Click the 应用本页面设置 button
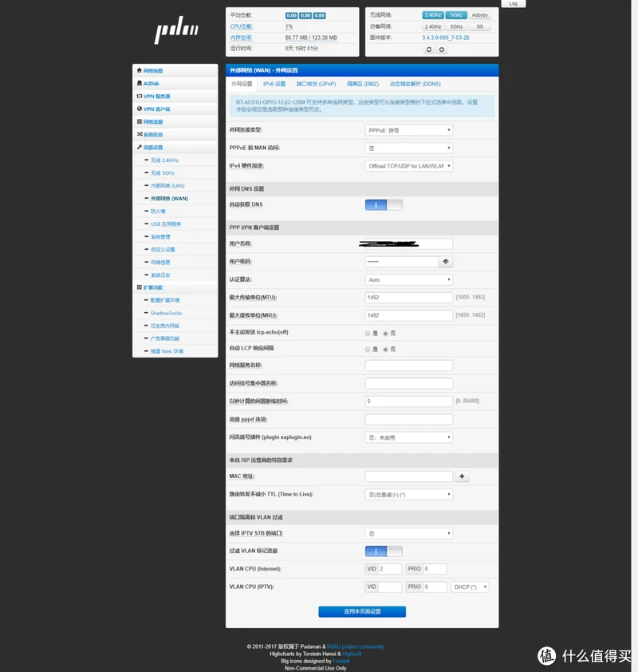Image resolution: width=638 pixels, height=672 pixels. [362, 611]
